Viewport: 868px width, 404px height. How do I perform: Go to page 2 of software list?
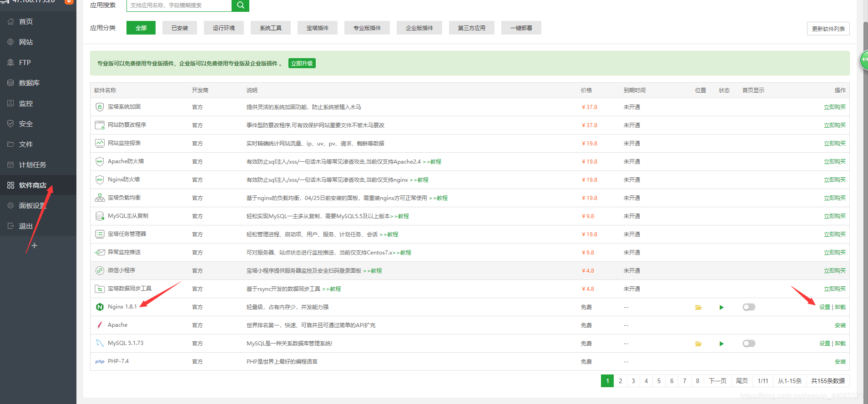[x=621, y=381]
